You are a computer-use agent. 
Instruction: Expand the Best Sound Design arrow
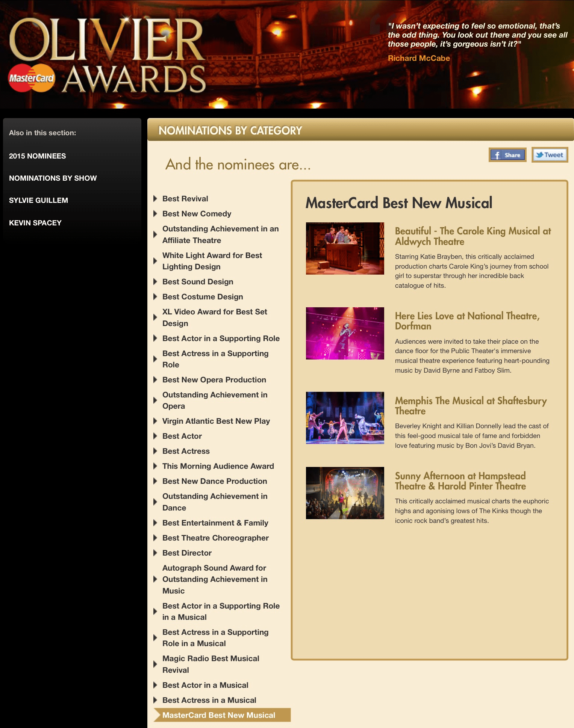(155, 282)
